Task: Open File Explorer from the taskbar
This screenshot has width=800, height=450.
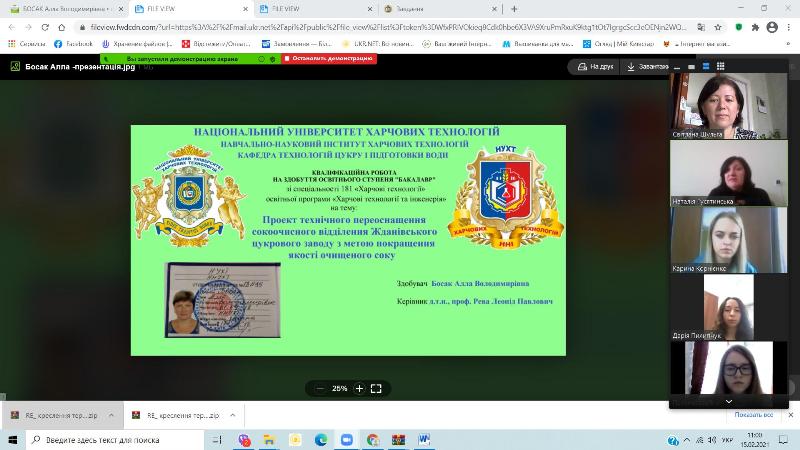Action: [269, 440]
